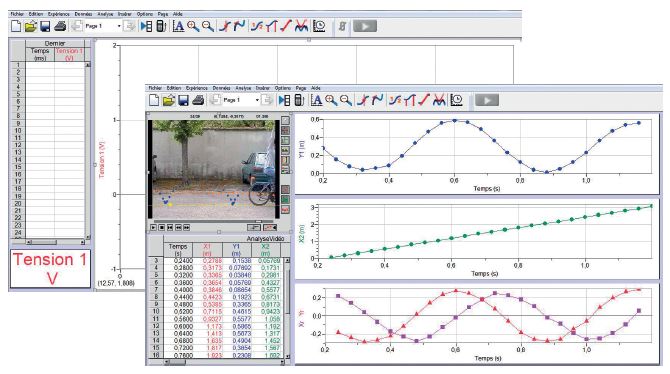
Task: Click Zoom Out icon in back window
Action: click(x=208, y=27)
